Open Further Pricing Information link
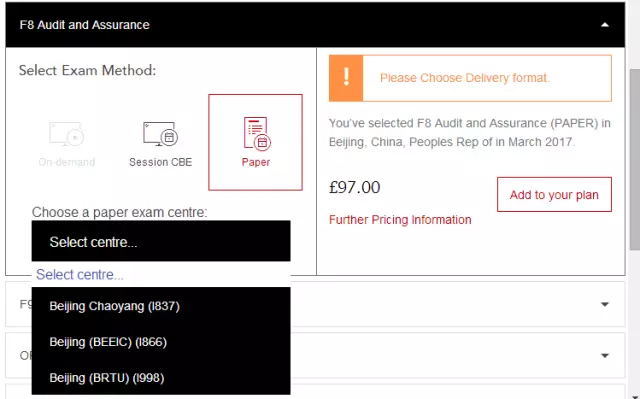 [x=400, y=220]
